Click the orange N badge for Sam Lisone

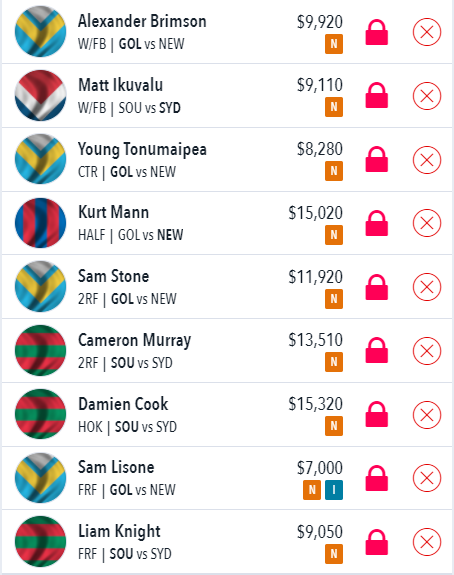pyautogui.click(x=312, y=490)
